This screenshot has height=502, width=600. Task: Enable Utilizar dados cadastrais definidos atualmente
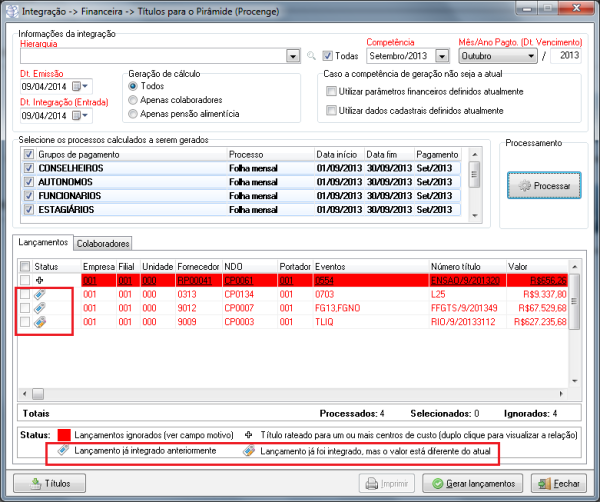(x=332, y=109)
